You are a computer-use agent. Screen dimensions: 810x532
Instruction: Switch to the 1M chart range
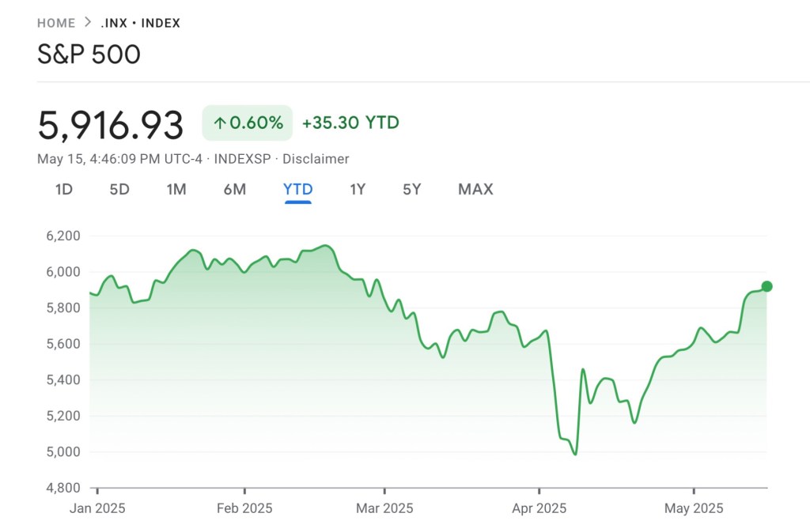click(176, 189)
